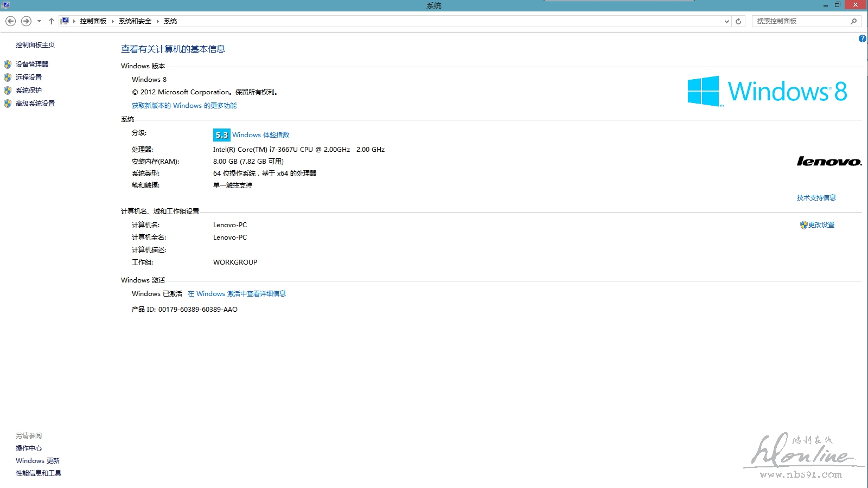Viewport: 868px width, 488px height.
Task: Click the search magnifier icon
Action: [x=853, y=21]
